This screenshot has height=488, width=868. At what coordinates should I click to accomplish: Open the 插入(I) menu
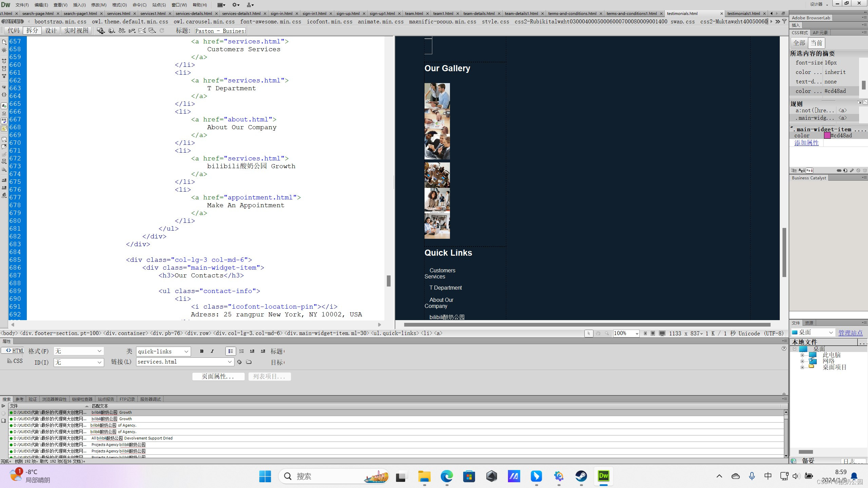[x=79, y=5]
